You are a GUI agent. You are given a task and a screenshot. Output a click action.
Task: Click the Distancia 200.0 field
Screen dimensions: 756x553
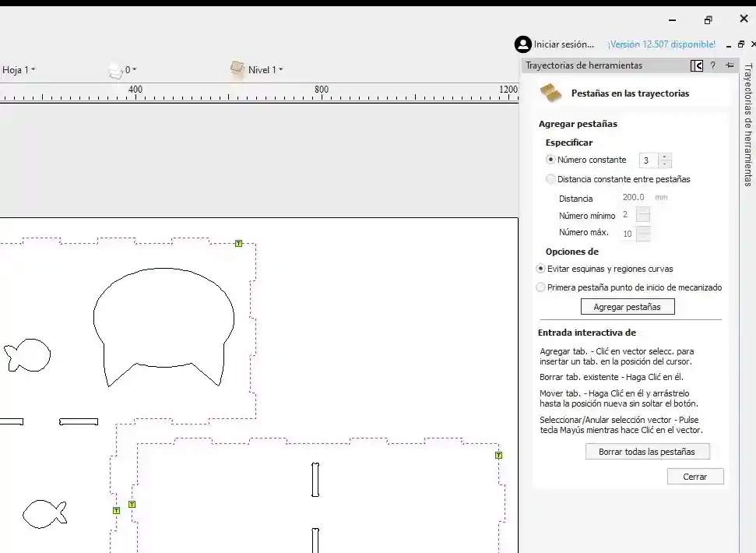(x=634, y=197)
